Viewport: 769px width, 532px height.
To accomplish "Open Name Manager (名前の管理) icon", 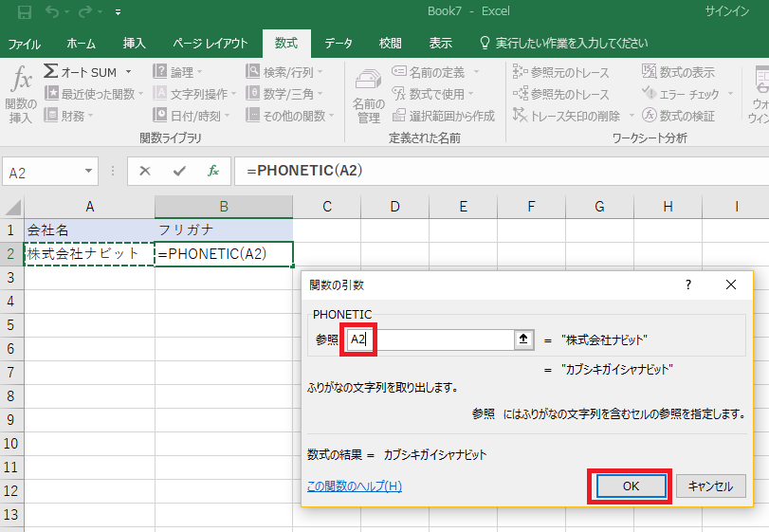I will click(x=368, y=93).
